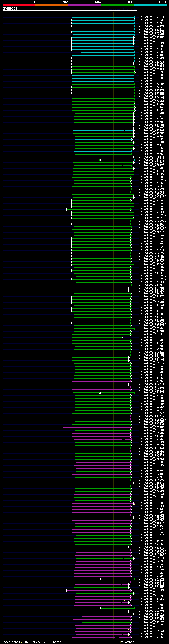Select label UniRef100_B4I1V9
The height and width of the screenshot is (644, 169).
pos(152,325)
